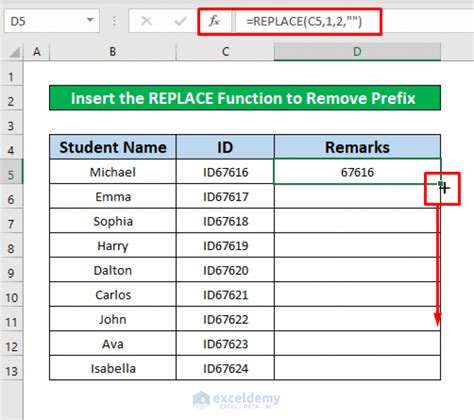
Task: Select the cell containing Sophia
Action: tap(113, 221)
